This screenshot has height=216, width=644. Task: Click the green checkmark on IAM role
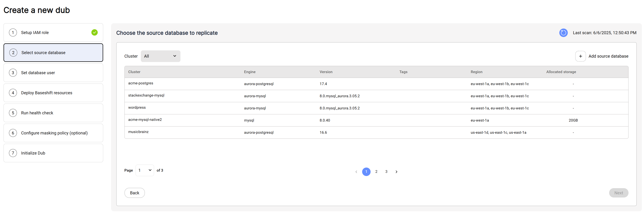pos(95,33)
